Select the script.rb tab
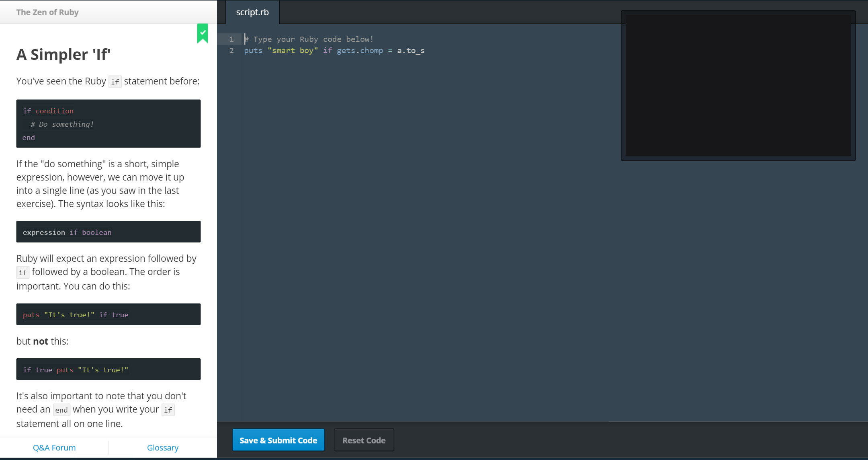This screenshot has width=868, height=460. (x=252, y=12)
